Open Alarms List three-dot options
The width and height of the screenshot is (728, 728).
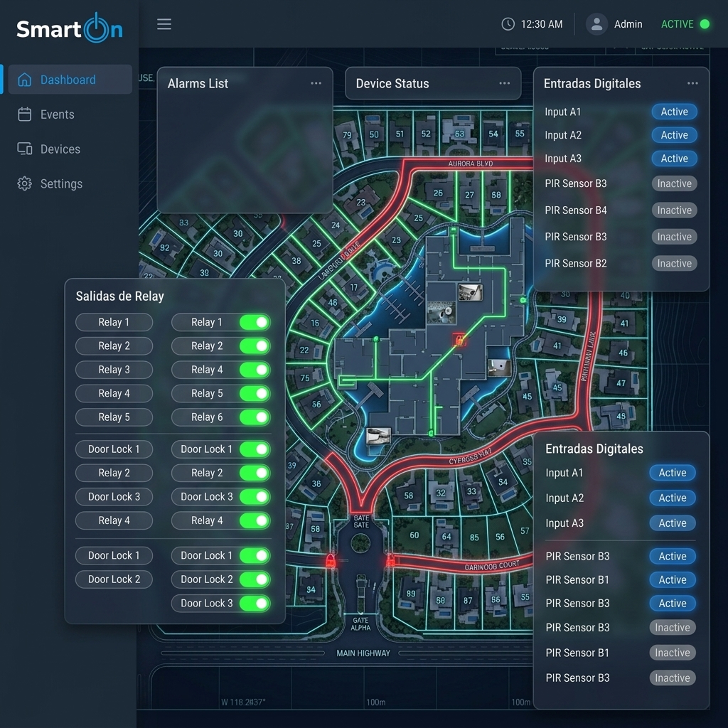coord(316,83)
